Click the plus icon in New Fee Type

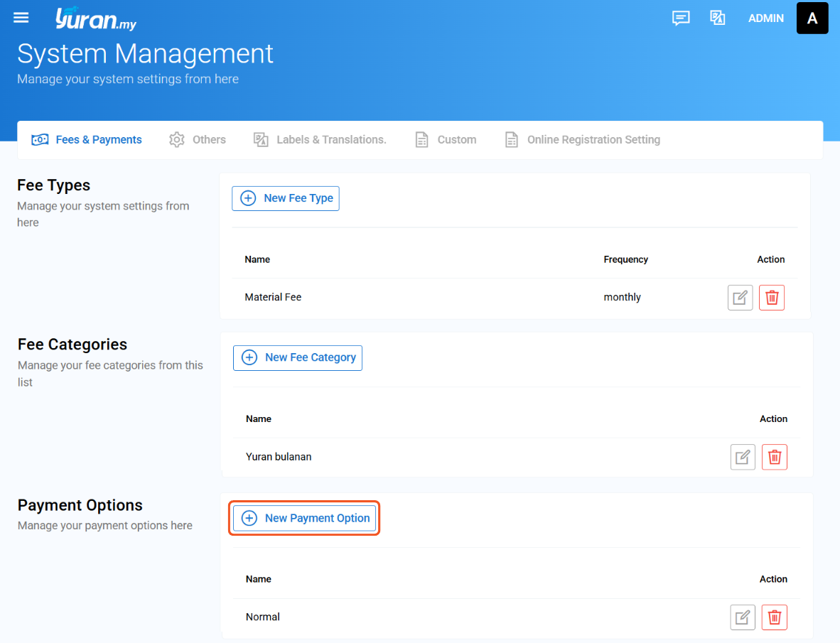click(248, 198)
